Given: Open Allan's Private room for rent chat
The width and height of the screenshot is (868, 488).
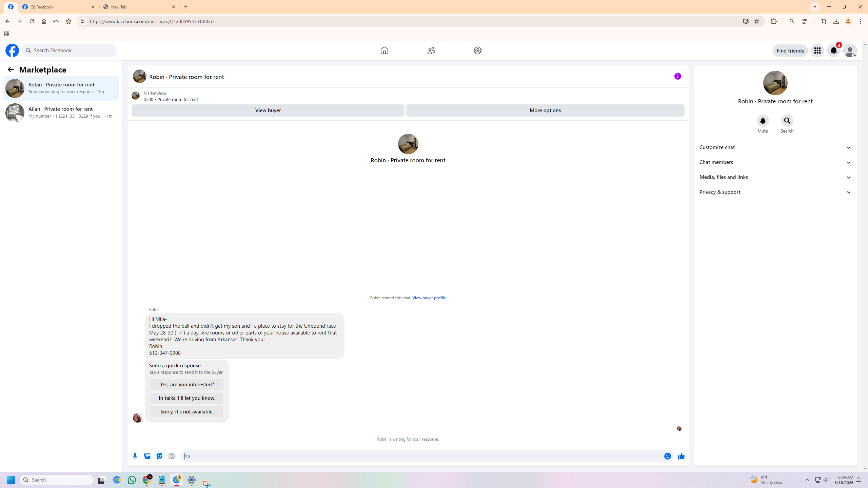Looking at the screenshot, I should 61,113.
